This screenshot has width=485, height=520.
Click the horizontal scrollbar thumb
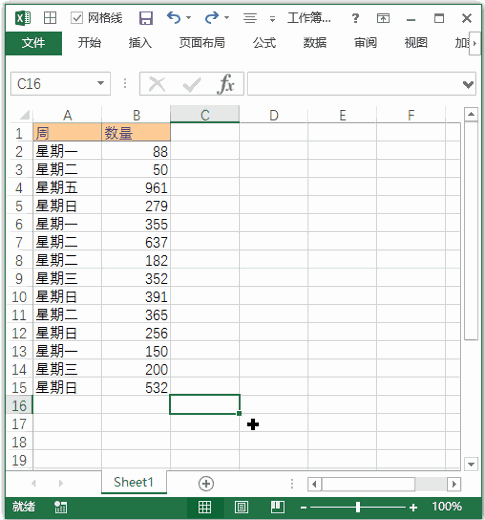368,484
